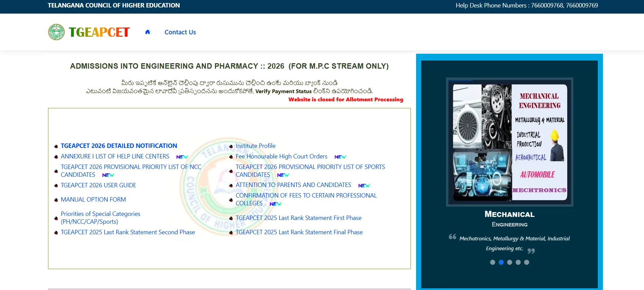Open TGEAPCET 2026 User Guide
644x290 pixels.
(99, 185)
